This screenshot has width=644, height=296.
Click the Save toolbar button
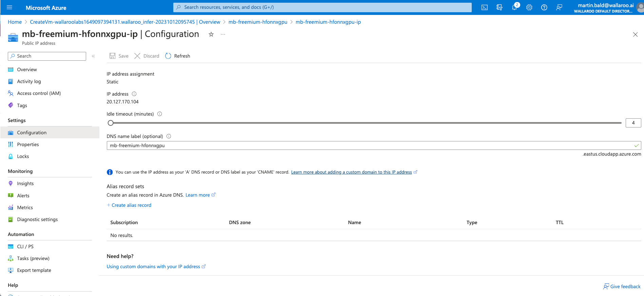point(119,56)
